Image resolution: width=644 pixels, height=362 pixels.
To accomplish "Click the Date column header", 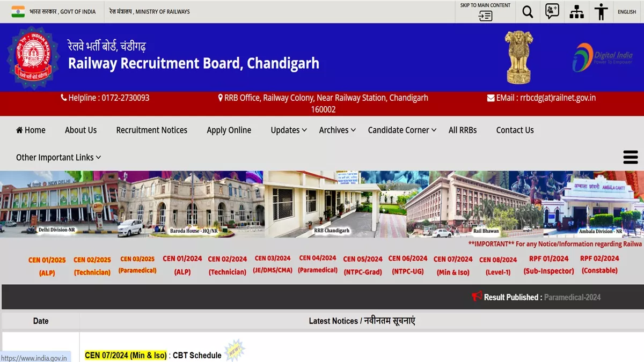I will 41,321.
